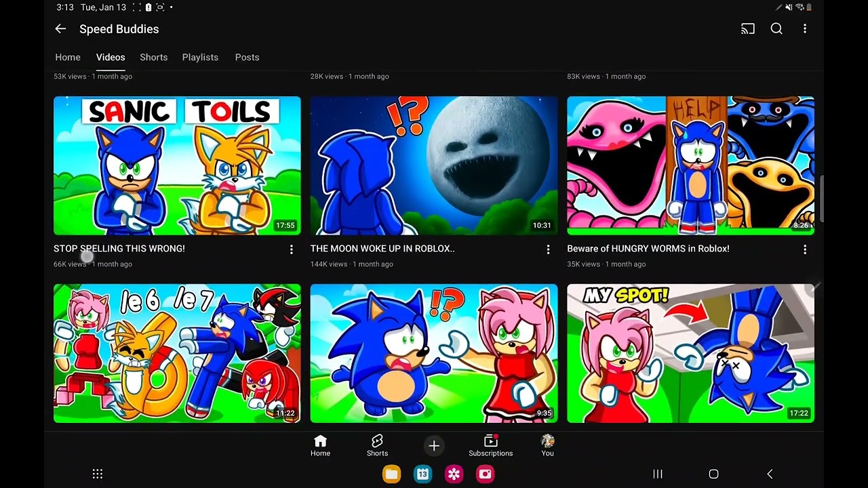The height and width of the screenshot is (488, 868).
Task: Tap the Android back system button
Action: (770, 474)
